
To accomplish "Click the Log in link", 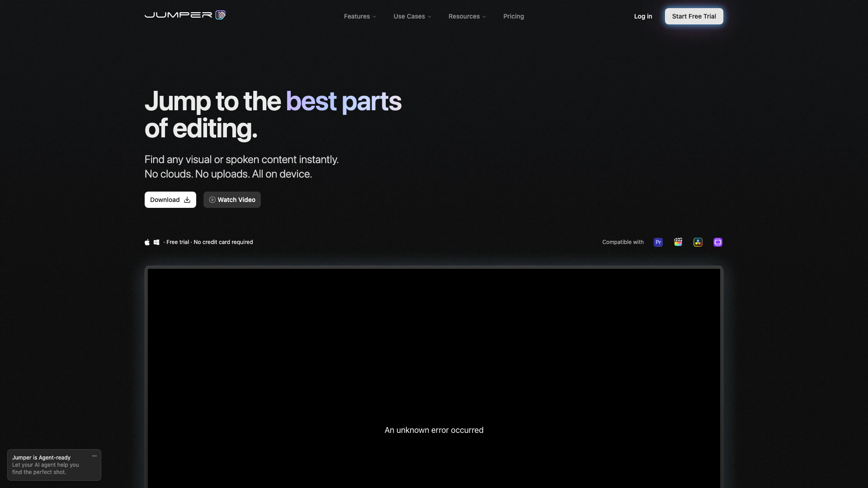I will click(643, 16).
